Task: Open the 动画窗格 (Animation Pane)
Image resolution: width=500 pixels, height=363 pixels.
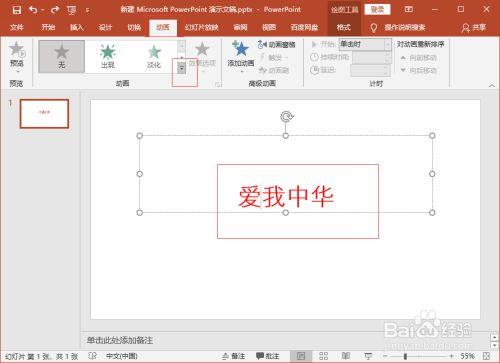Action: coord(277,44)
